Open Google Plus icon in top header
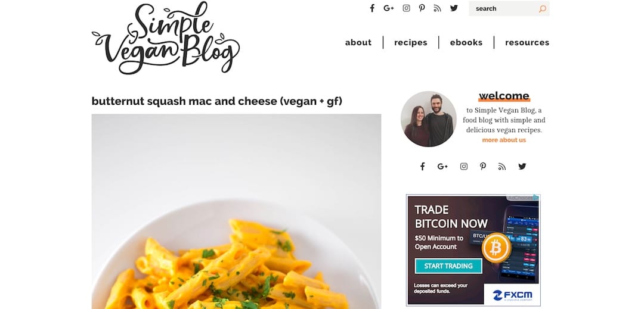Viewport: 644px width, 309px height. tap(389, 8)
